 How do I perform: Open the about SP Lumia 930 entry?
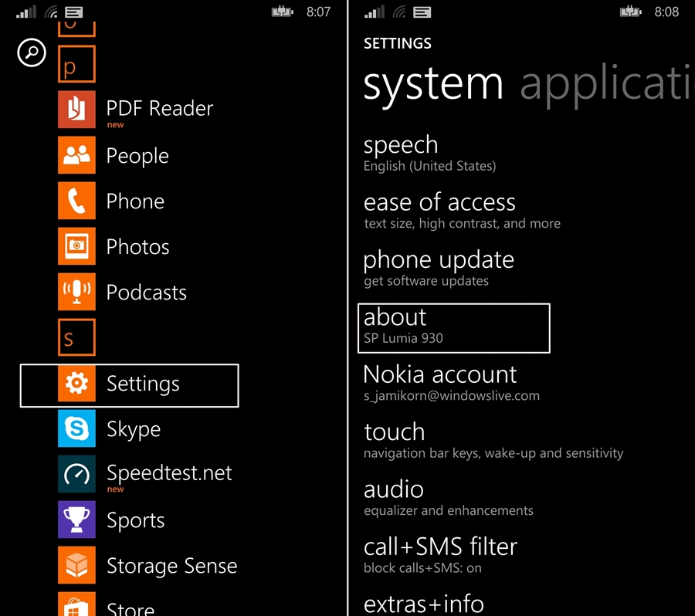(x=454, y=328)
